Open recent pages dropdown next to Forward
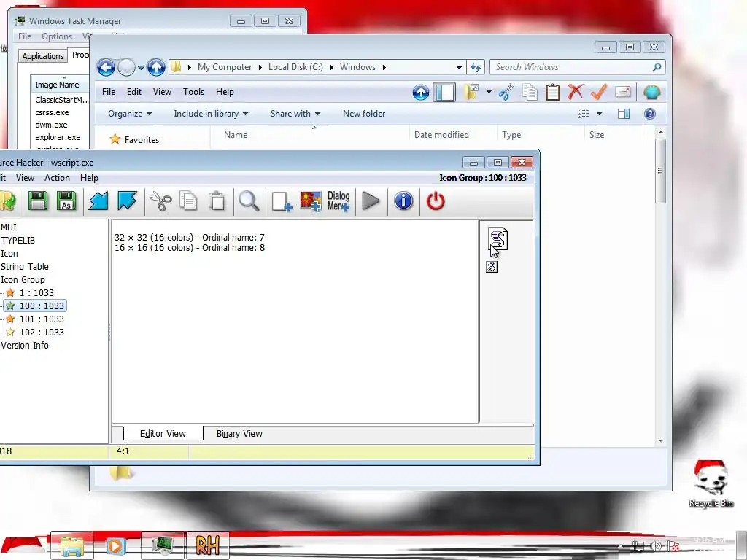Screen dimensions: 747x560 point(141,68)
